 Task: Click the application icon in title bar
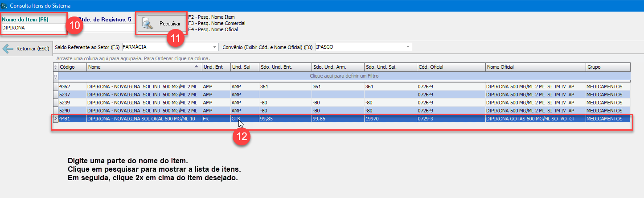4,5
